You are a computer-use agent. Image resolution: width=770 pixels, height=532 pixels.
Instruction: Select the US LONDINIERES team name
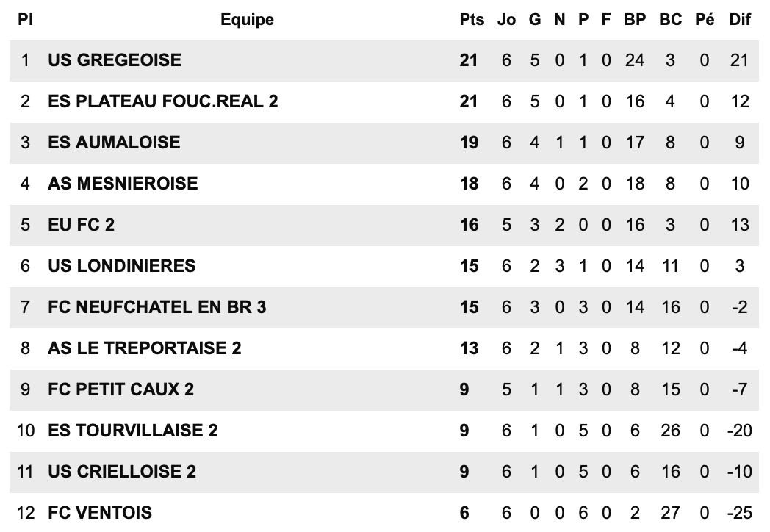pyautogui.click(x=122, y=266)
